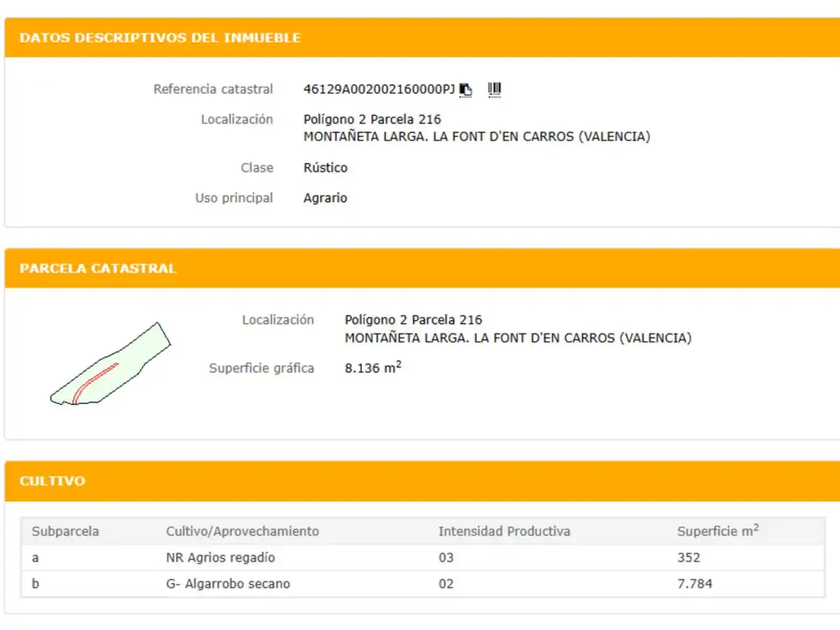The height and width of the screenshot is (630, 840).
Task: Click the Cultivo/Aprovechamiento column header
Action: click(x=242, y=532)
